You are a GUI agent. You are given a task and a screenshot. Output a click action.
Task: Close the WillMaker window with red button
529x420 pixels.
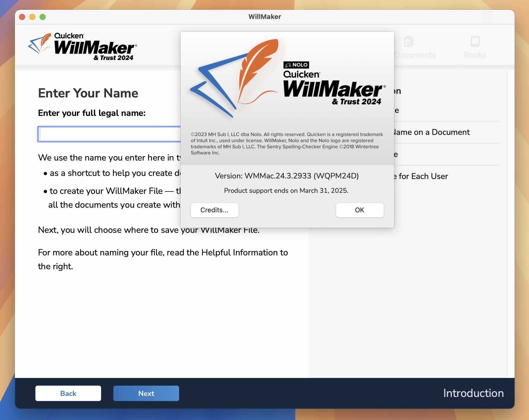click(x=22, y=17)
